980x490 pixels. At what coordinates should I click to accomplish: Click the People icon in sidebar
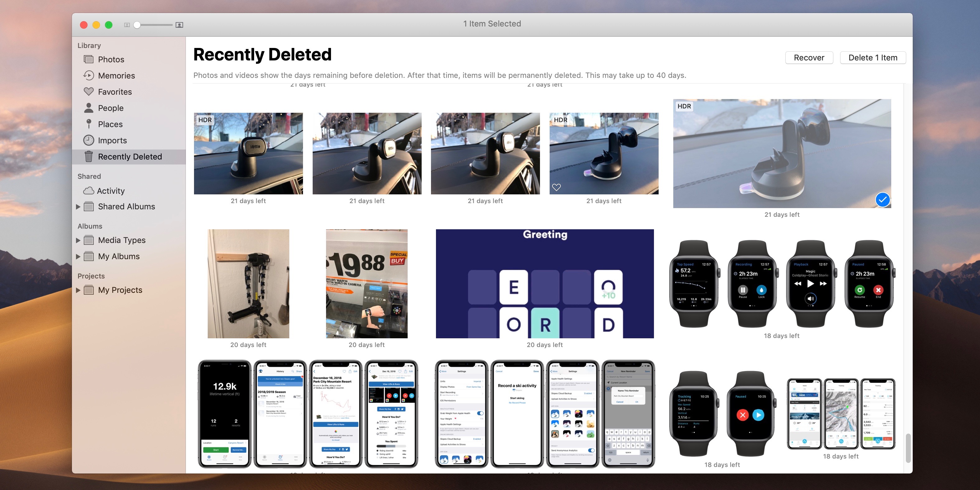[x=89, y=107]
